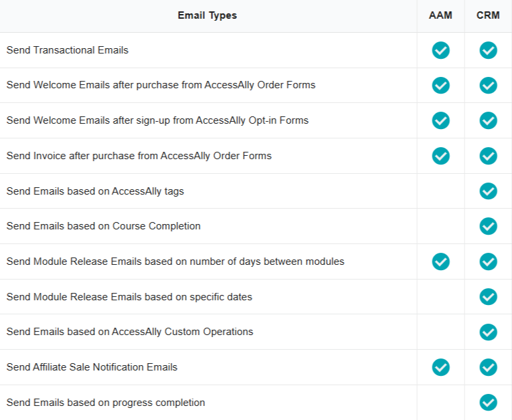Click the Email Types column header

click(x=207, y=15)
